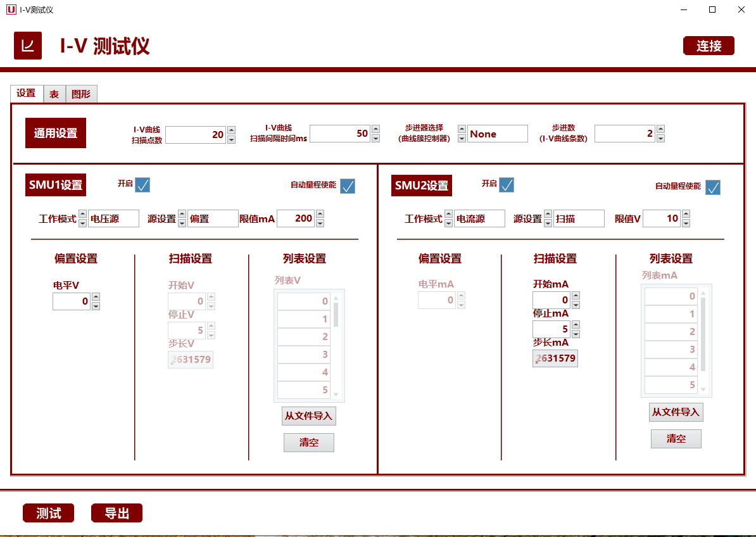756x537 pixels.
Task: Click the I-V tester chart logo icon
Action: (27, 46)
